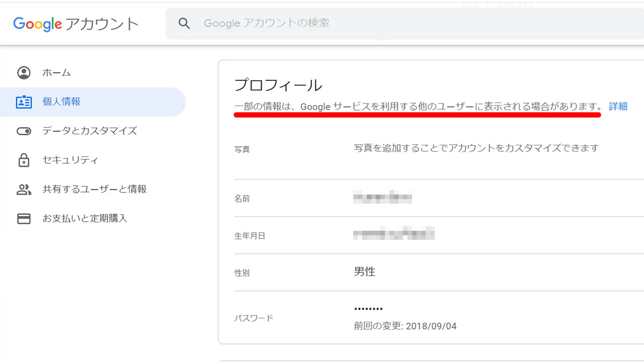Click the お支払いと定期購入 card icon
Viewport: 644px width, 362px height.
24,219
